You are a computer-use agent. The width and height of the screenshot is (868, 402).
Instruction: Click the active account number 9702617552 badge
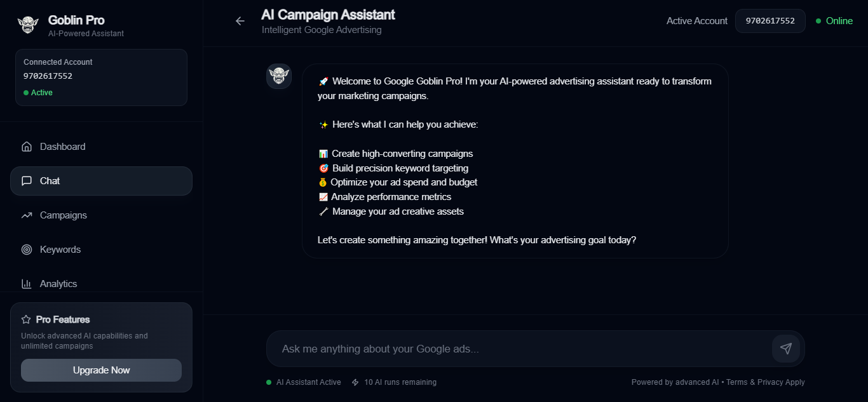770,21
